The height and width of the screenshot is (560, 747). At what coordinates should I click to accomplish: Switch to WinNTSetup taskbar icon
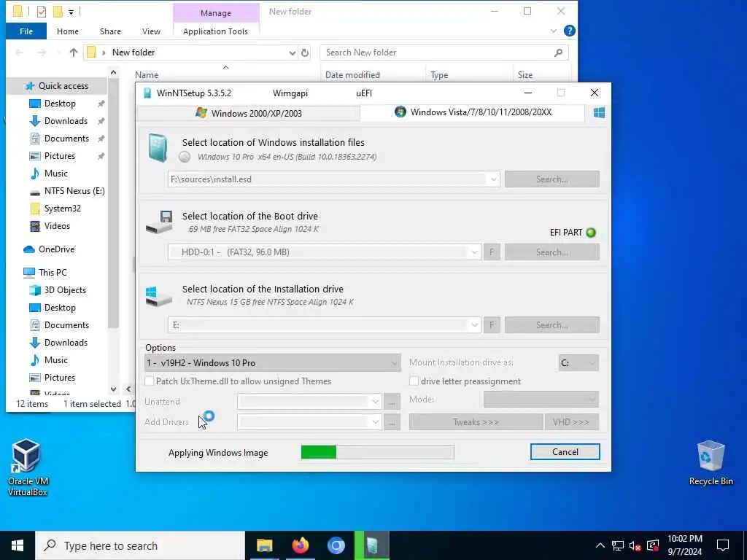[x=372, y=545]
